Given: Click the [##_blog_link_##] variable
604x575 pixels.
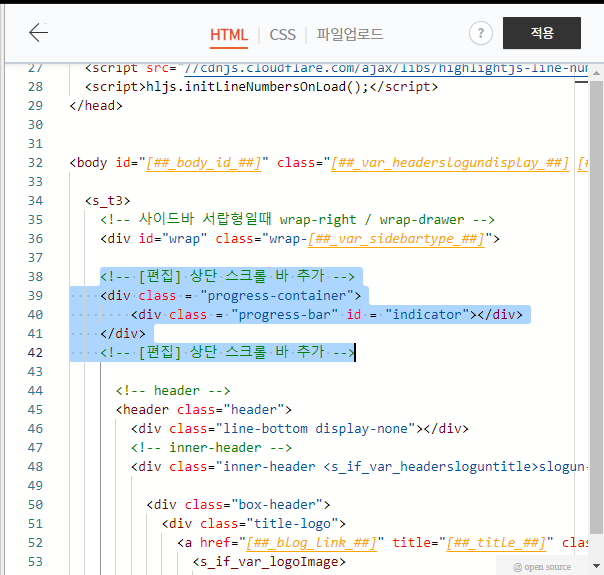Looking at the screenshot, I should [x=311, y=543].
